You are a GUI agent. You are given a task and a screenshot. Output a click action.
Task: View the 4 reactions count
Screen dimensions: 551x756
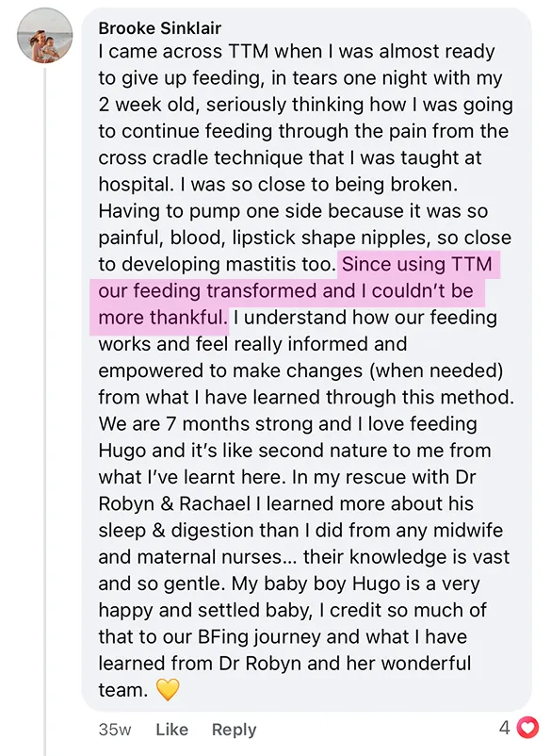504,728
